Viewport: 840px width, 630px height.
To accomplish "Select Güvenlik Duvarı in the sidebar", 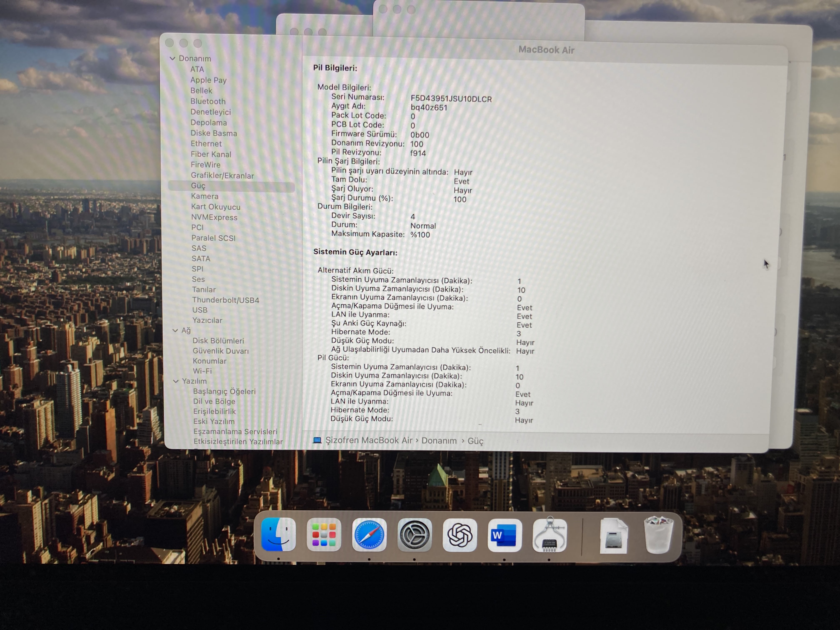I will (221, 351).
